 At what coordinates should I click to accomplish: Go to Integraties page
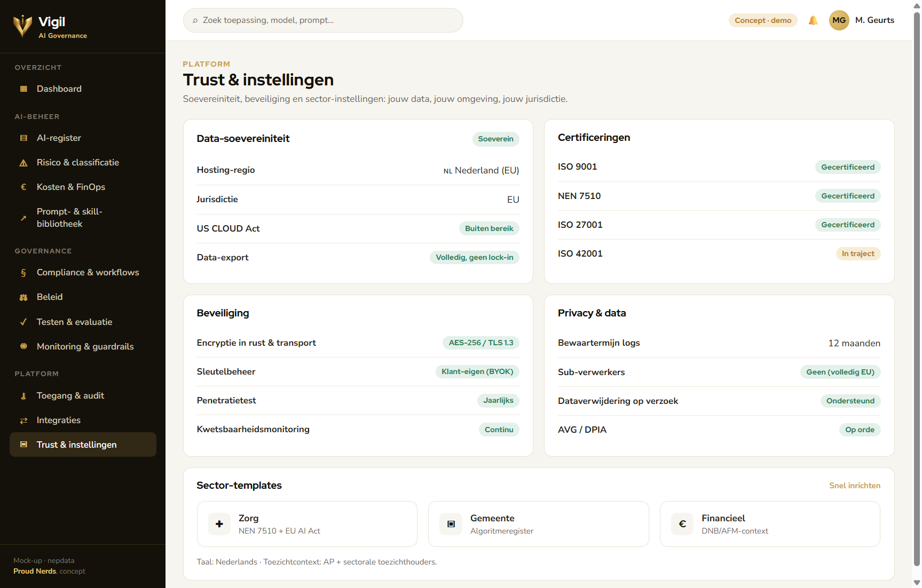coord(83,420)
